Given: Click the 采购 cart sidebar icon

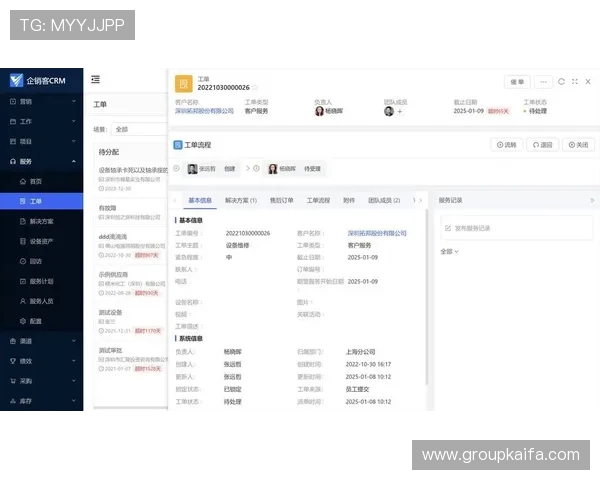Looking at the screenshot, I should (13, 381).
